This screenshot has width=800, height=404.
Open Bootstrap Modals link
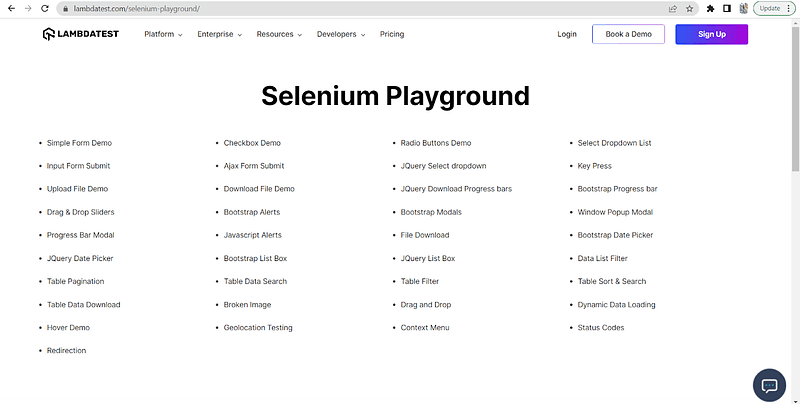coord(431,212)
